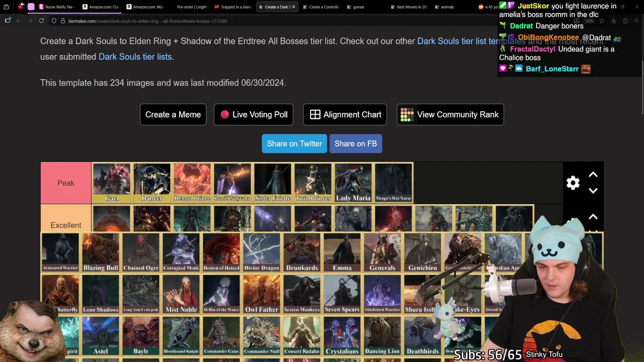Pick the Armoured Warrior image
644x362 pixels.
[x=60, y=253]
